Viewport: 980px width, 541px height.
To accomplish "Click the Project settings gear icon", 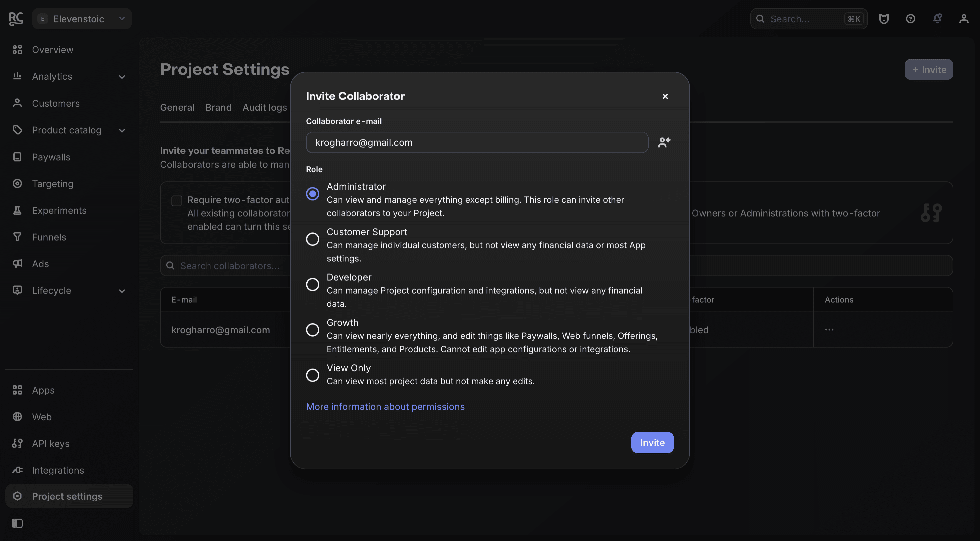I will [17, 496].
